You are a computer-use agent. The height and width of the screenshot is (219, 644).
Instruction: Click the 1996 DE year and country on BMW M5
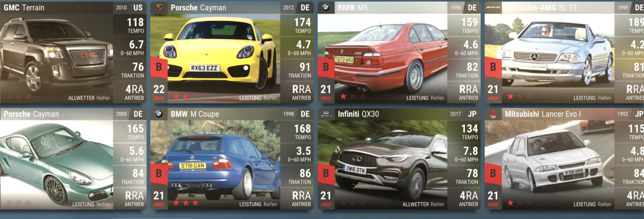463,8
